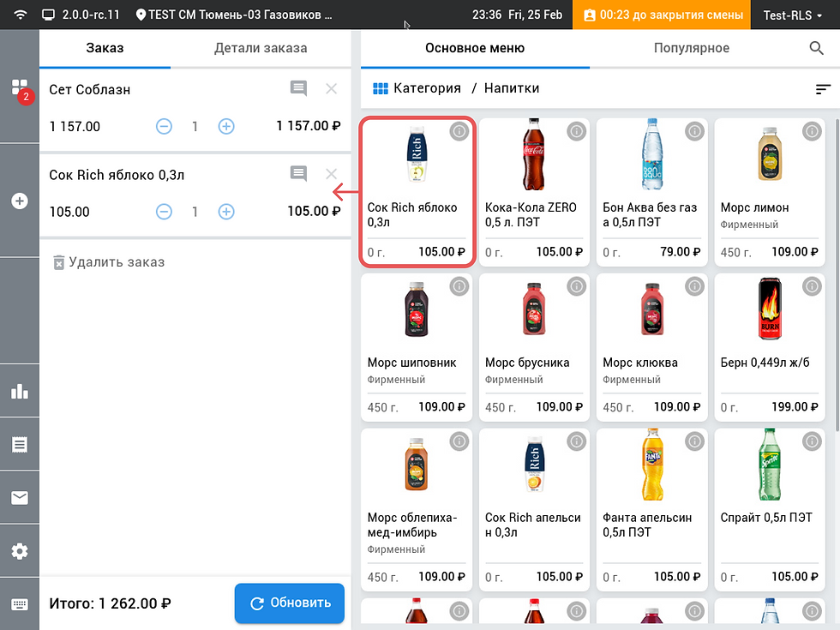
Task: Show info for Кока-Кола ZERO card
Action: pos(576,131)
